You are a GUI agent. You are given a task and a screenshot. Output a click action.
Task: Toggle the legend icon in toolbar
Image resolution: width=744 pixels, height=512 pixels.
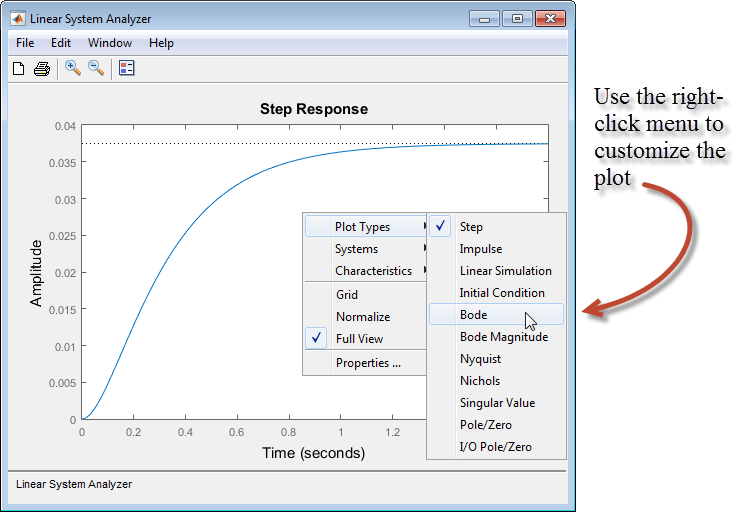pyautogui.click(x=127, y=68)
